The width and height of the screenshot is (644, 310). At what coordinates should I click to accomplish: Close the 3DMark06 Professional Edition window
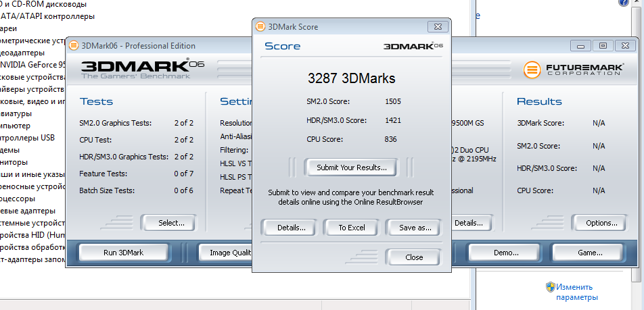(625, 45)
